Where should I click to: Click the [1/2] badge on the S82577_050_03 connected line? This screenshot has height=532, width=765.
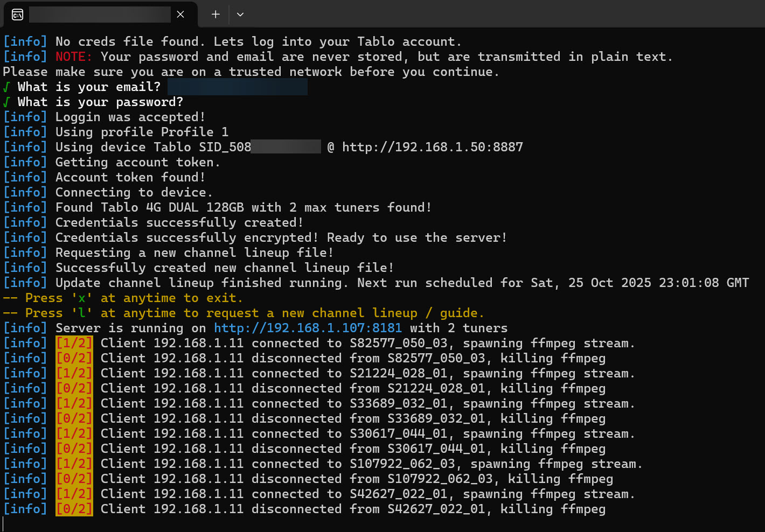(x=74, y=343)
